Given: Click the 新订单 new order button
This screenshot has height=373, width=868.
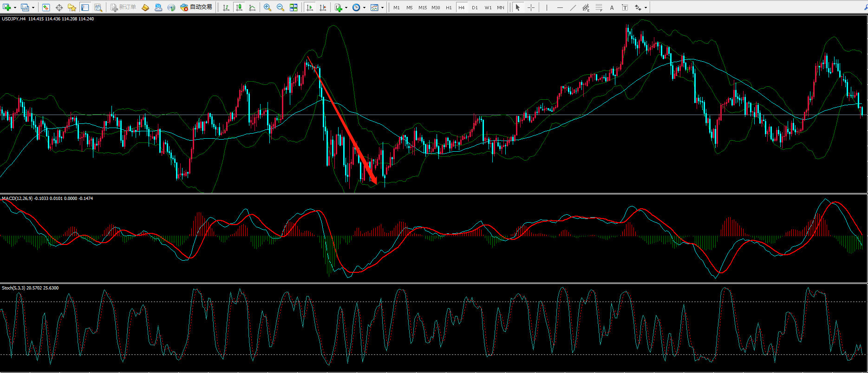Looking at the screenshot, I should coord(124,7).
